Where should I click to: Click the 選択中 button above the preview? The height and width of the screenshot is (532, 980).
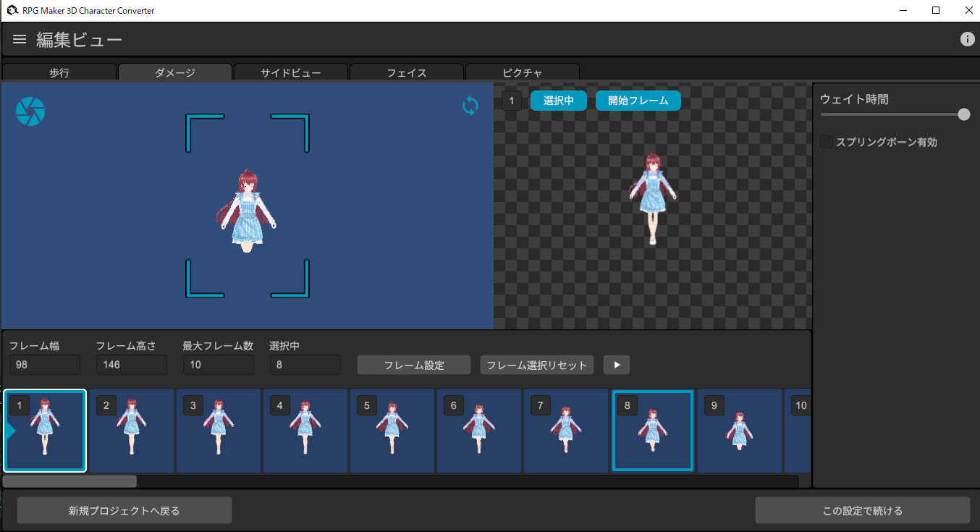(558, 101)
